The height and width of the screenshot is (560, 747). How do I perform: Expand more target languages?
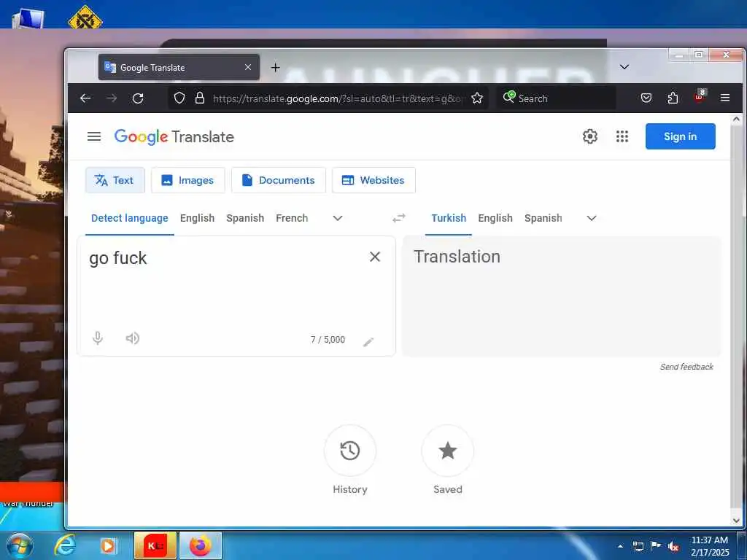592,218
